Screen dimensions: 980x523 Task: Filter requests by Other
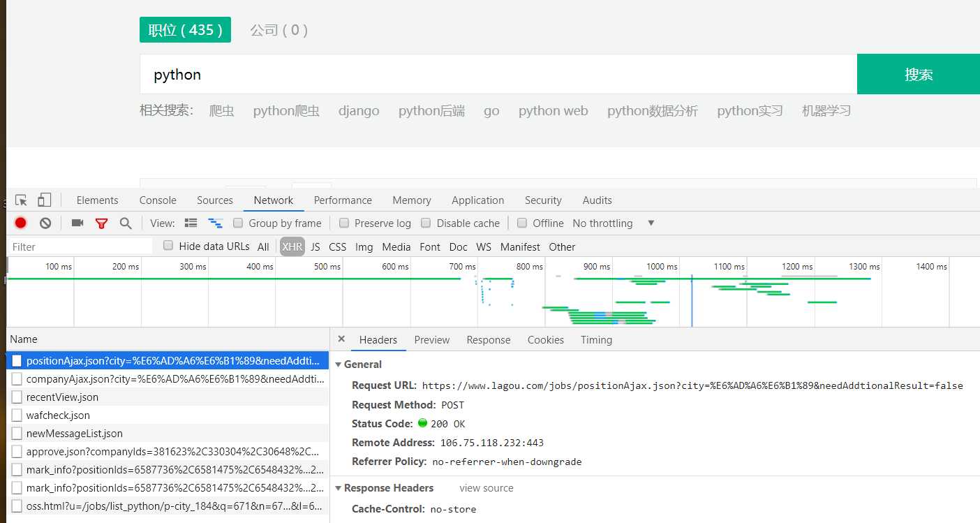pos(562,247)
